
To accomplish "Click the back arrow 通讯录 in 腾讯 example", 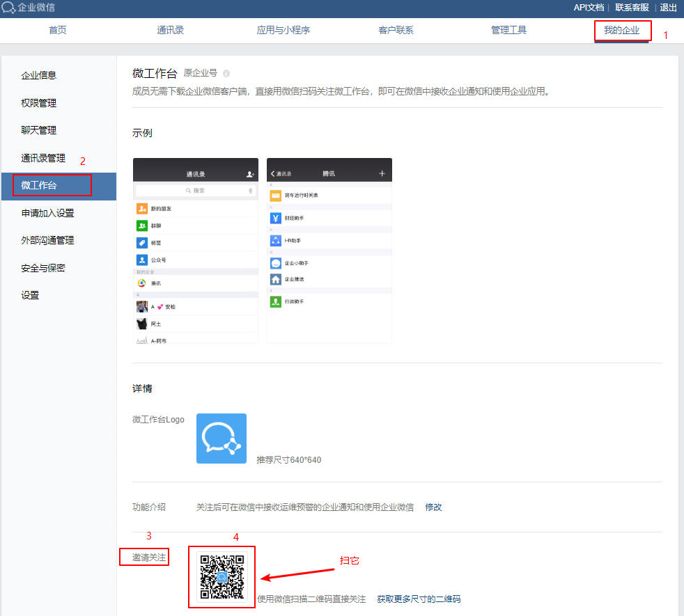I will pos(281,173).
